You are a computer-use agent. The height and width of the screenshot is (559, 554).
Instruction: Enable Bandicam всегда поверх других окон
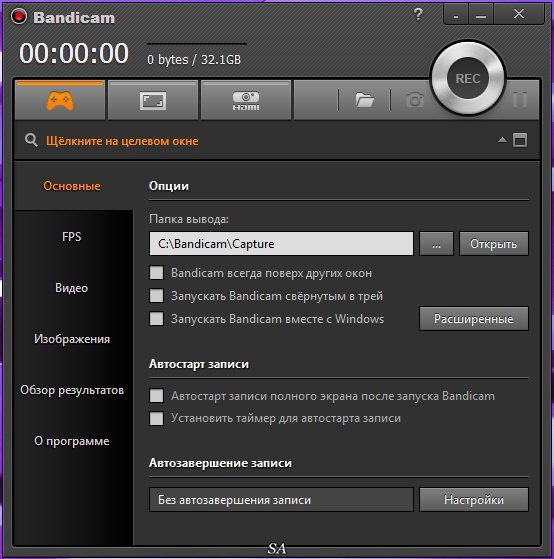(x=156, y=273)
